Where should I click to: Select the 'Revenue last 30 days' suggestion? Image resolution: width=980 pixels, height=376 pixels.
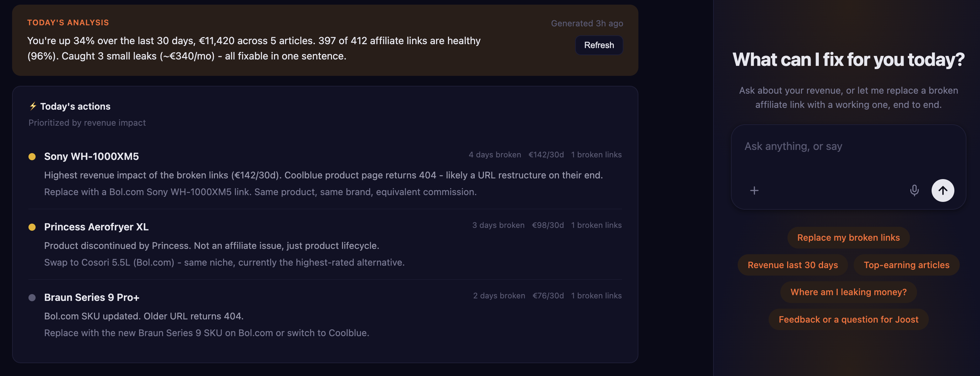(x=792, y=265)
